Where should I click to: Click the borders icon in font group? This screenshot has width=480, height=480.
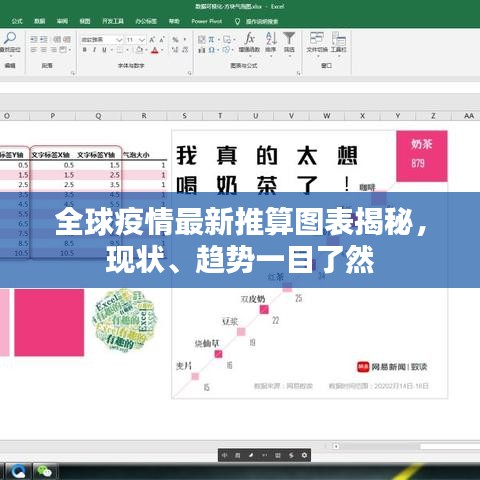tap(120, 50)
